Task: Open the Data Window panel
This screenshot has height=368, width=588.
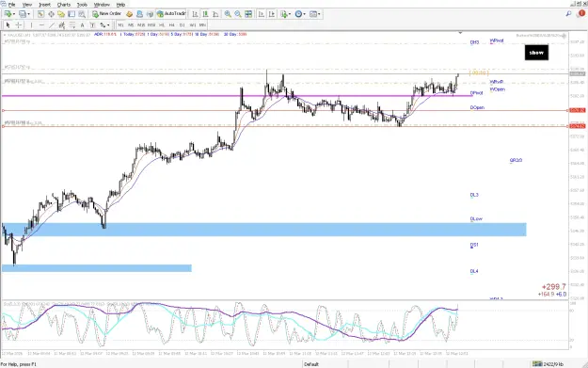Action: coord(51,14)
